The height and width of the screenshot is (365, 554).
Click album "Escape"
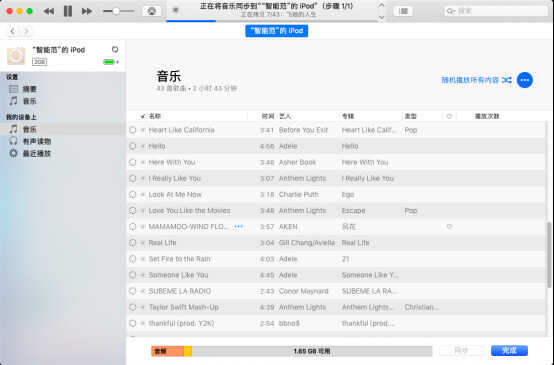coord(353,211)
